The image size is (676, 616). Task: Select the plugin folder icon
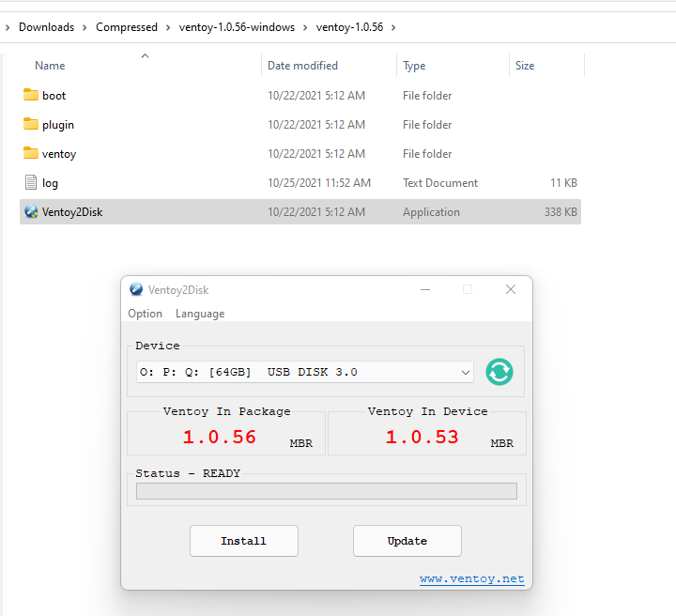point(31,124)
